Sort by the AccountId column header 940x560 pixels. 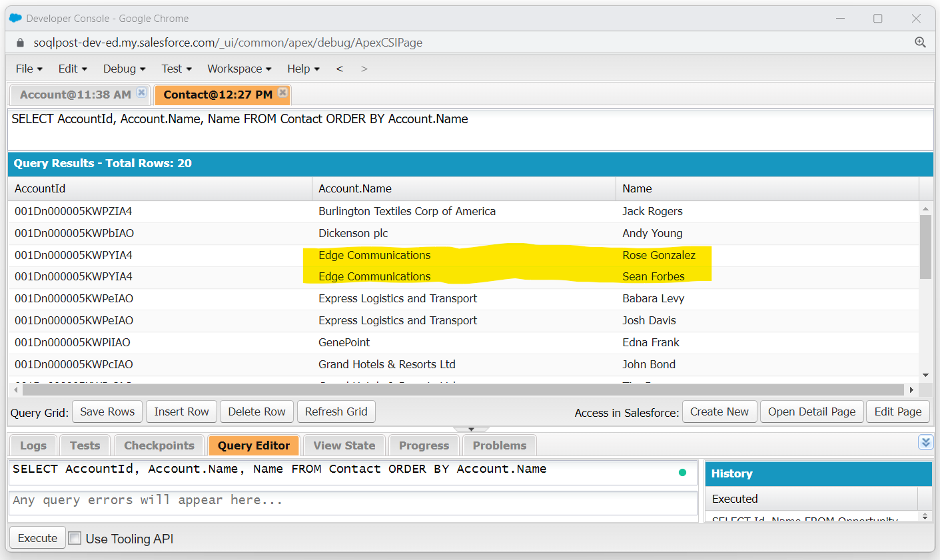tap(160, 188)
